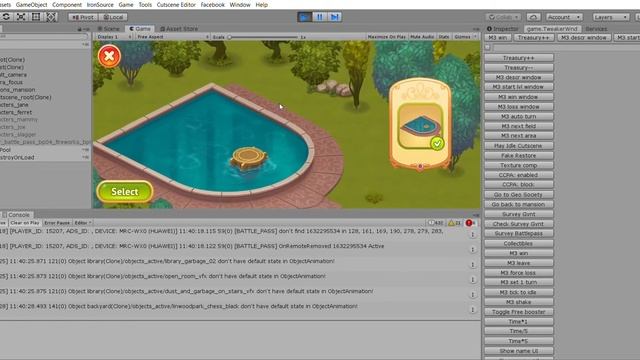
Task: Click the Play button
Action: 304,17
